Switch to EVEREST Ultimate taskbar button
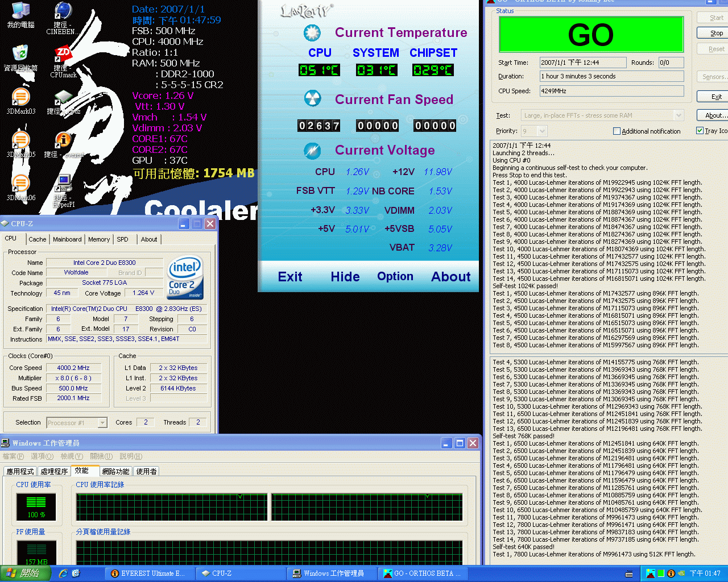The height and width of the screenshot is (582, 728). (x=150, y=573)
